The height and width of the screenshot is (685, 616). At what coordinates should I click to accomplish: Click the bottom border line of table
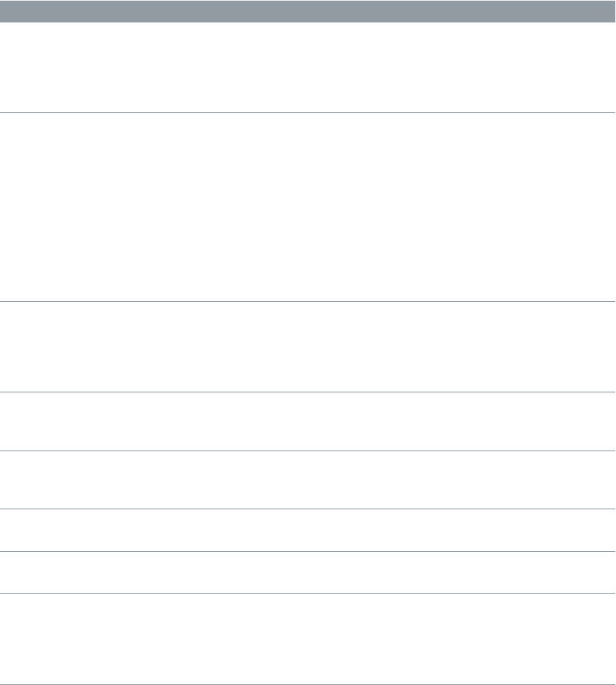(x=307, y=684)
